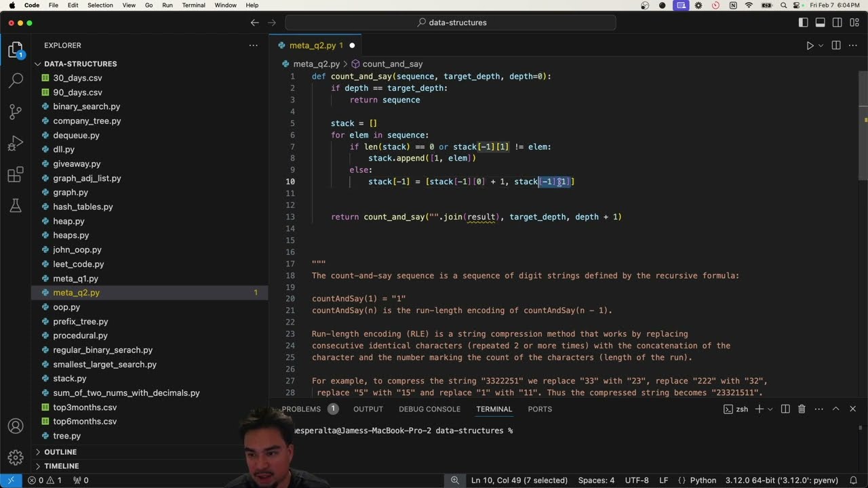Open notifications bell in status bar

click(854, 480)
